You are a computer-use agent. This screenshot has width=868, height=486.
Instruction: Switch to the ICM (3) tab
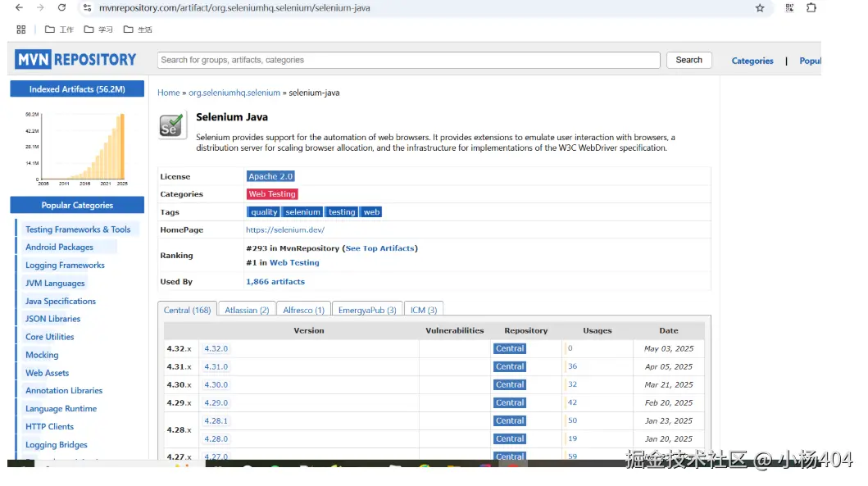[x=424, y=310]
